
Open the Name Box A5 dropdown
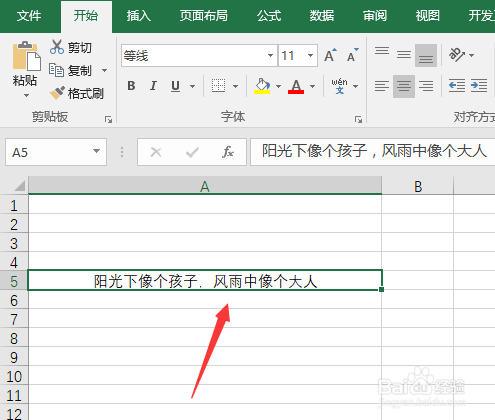(96, 151)
